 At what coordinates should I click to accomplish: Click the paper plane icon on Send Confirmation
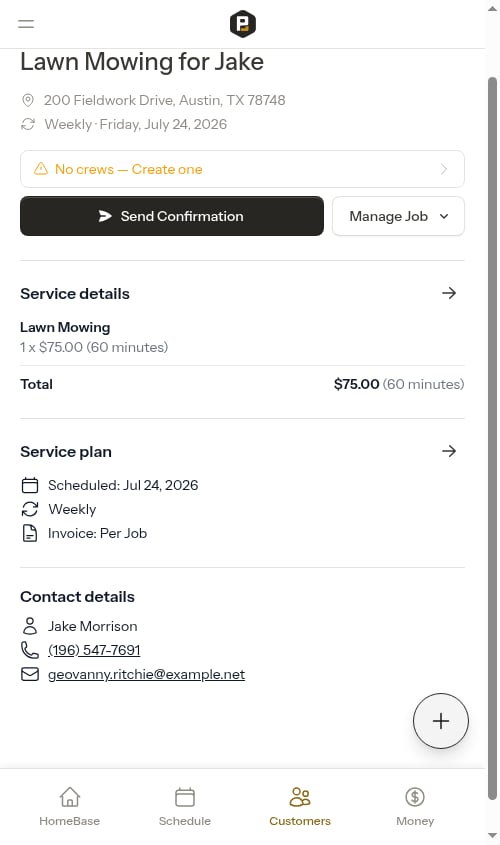point(105,216)
